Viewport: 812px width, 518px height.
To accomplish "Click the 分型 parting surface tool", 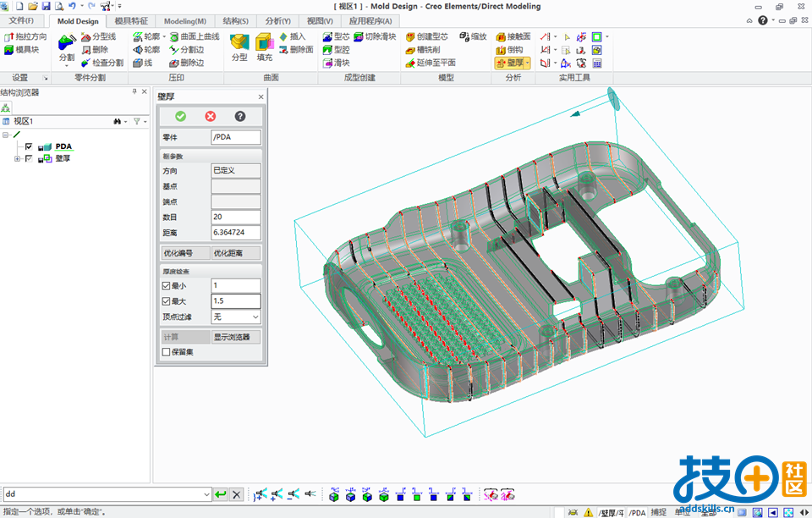I will point(239,47).
